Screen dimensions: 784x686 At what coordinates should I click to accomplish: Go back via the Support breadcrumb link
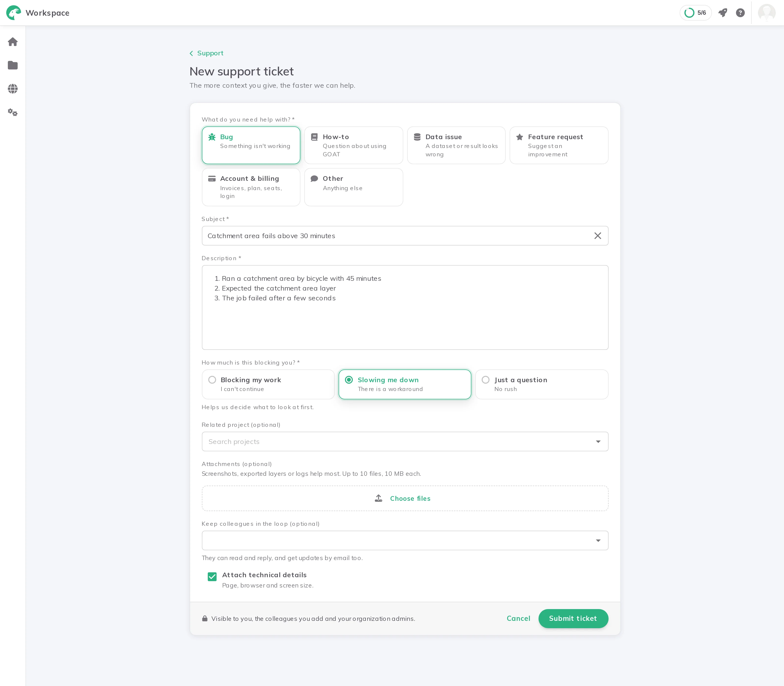tap(210, 53)
